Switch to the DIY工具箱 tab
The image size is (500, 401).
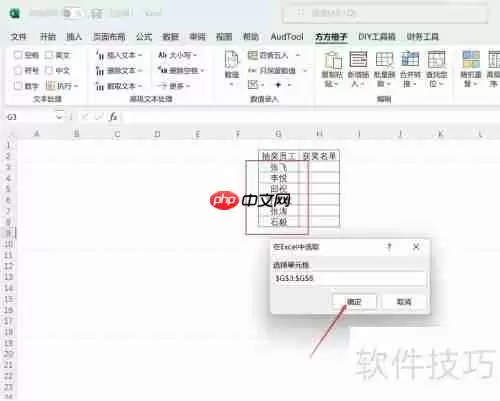click(x=377, y=36)
